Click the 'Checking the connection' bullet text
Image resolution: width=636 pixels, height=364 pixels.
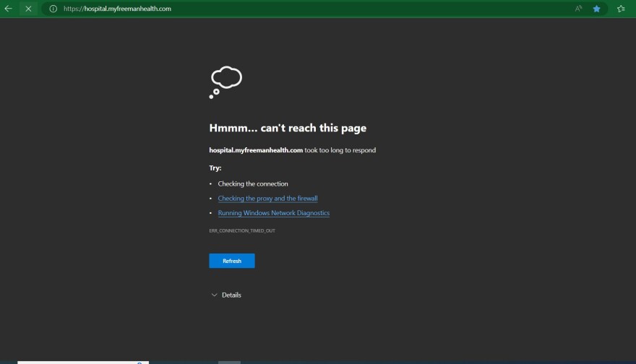(253, 183)
